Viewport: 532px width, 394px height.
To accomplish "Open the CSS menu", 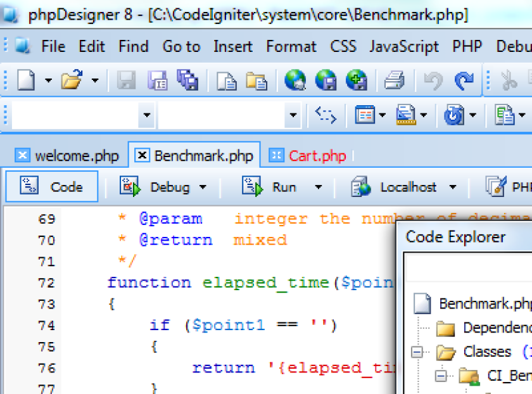I will 343,46.
